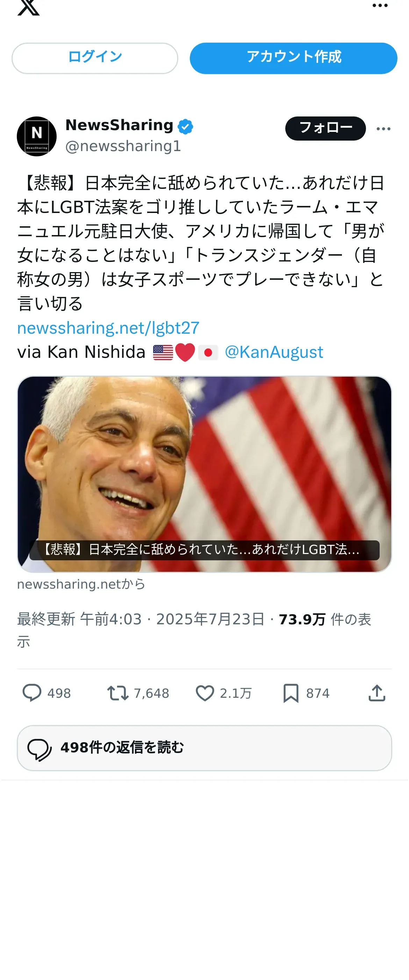
Task: Toggle the フォロー follow button
Action: coord(325,128)
